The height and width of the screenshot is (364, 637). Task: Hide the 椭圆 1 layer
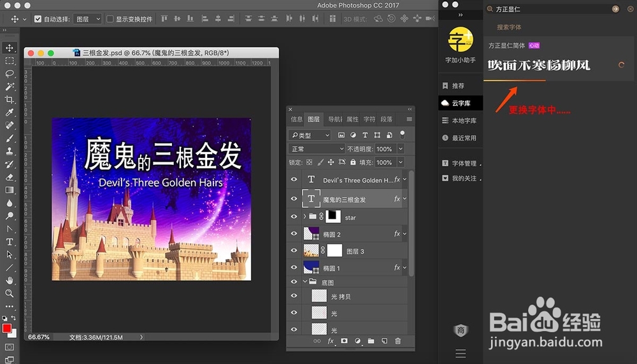[294, 267]
